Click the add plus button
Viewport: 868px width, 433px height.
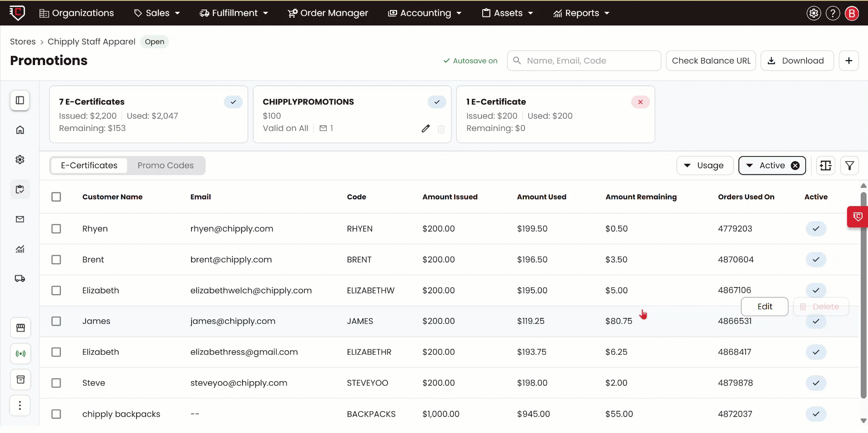click(849, 60)
